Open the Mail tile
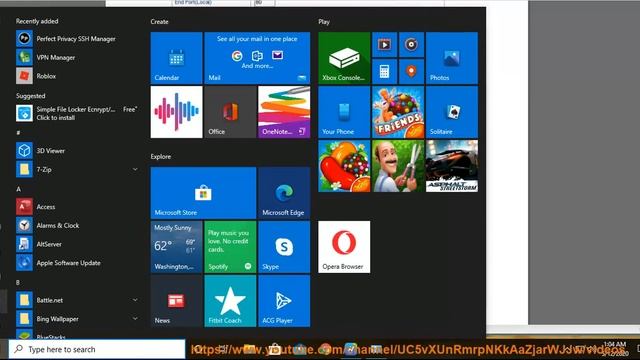Viewport: 640px width, 360px height. coord(257,58)
